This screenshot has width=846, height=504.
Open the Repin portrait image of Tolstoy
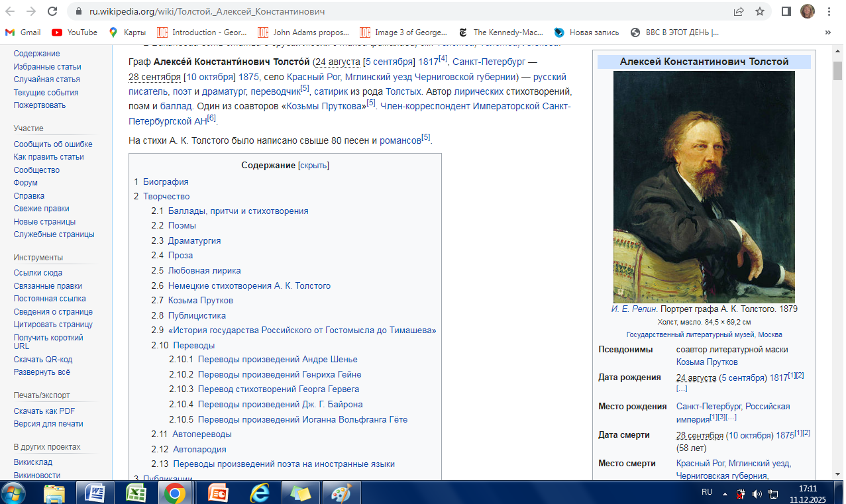tap(704, 187)
